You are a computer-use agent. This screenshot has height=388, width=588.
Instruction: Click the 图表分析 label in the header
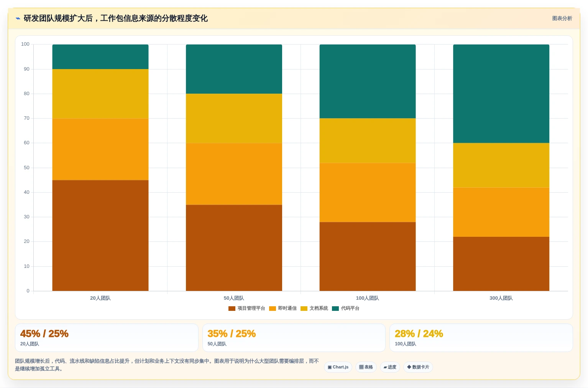click(x=562, y=18)
